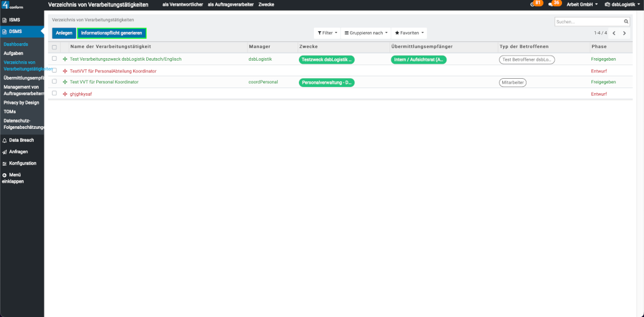The image size is (644, 317).
Task: Select checkbox for Test VVT für Personal Koordinator
Action: (x=54, y=82)
